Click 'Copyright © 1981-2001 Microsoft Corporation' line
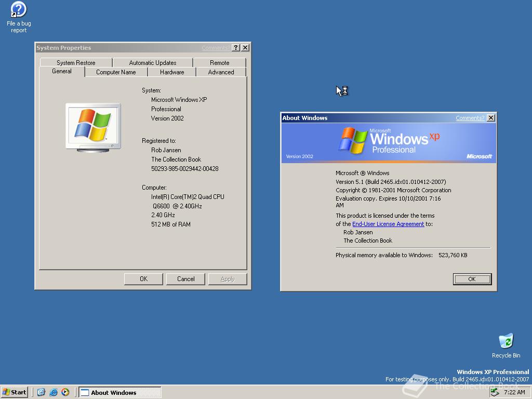Image resolution: width=532 pixels, height=399 pixels. tap(393, 190)
